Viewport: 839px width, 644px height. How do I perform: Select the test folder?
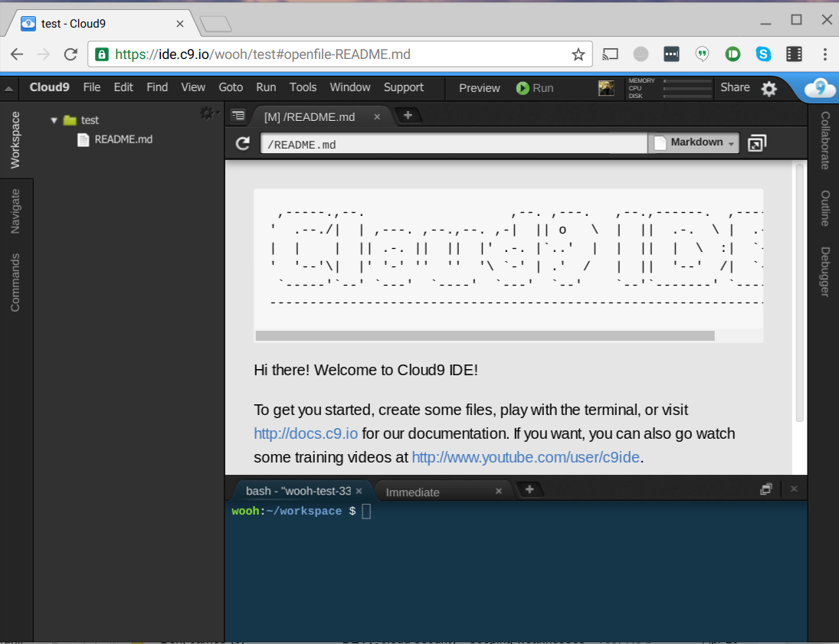[x=90, y=120]
